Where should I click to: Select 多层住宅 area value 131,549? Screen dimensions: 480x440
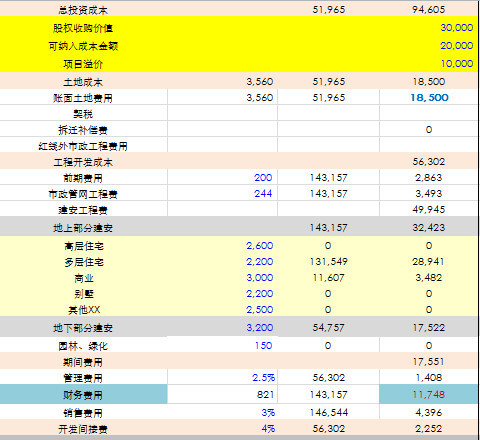pos(329,262)
